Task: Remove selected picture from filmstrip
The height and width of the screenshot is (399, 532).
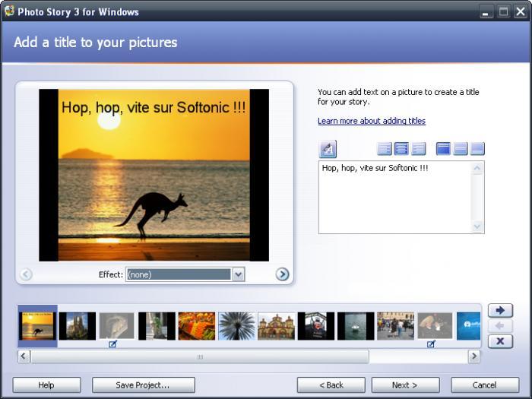Action: coord(500,341)
